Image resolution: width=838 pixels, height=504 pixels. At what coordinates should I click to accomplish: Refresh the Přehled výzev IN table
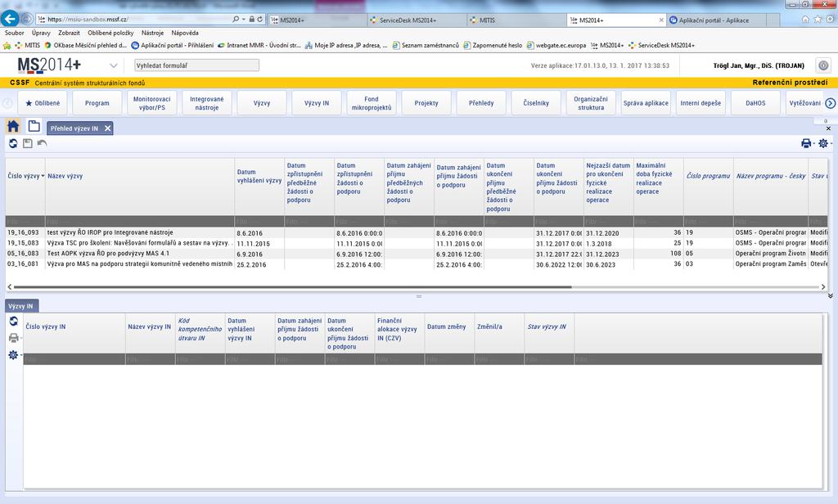[x=13, y=144]
